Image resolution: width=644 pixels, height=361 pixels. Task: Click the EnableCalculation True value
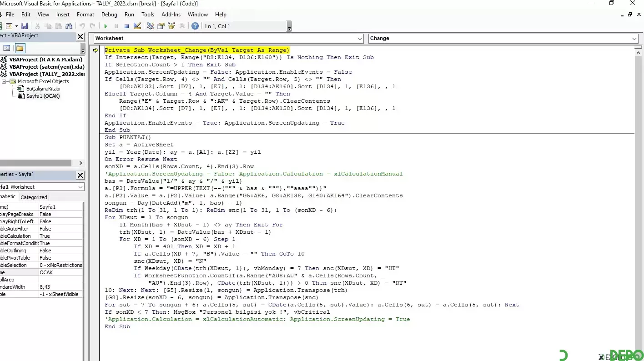point(60,236)
